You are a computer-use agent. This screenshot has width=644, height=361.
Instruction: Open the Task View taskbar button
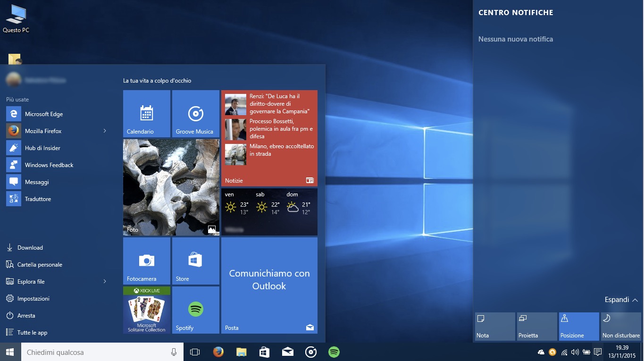point(195,352)
